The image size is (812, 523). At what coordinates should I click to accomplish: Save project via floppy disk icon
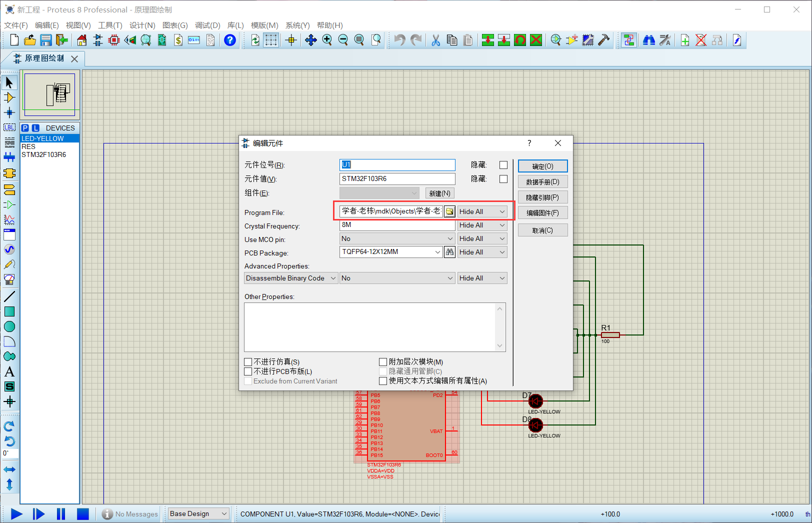46,40
